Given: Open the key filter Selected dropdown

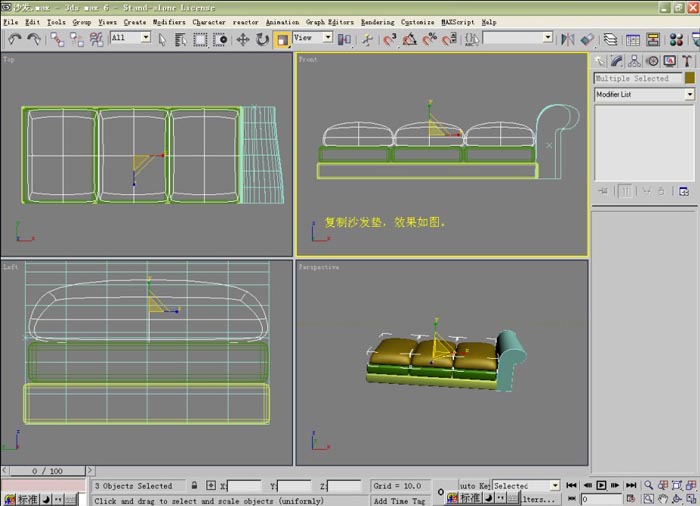Looking at the screenshot, I should (555, 485).
